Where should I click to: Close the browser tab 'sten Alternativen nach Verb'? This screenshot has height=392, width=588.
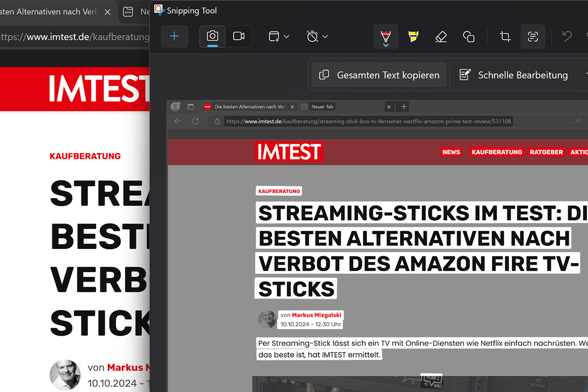pos(108,12)
